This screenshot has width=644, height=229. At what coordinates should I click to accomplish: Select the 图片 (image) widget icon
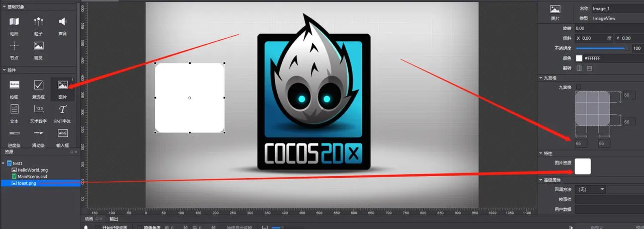pos(62,85)
